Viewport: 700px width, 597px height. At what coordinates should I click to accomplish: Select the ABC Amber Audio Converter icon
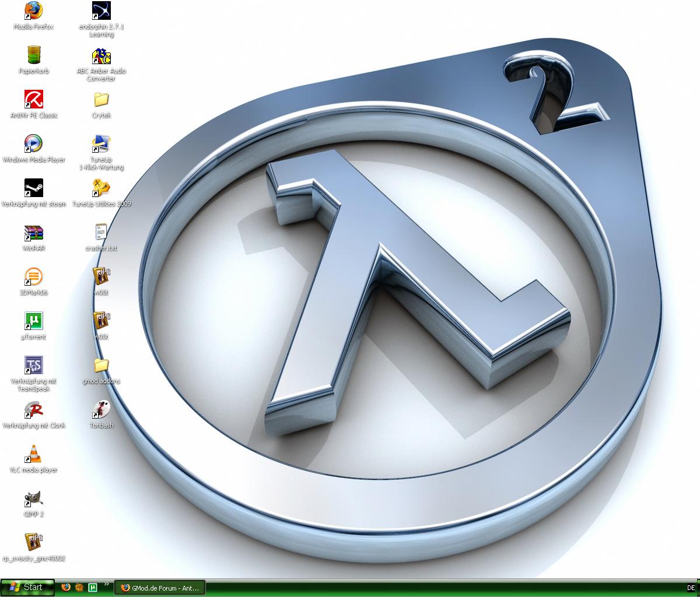click(101, 57)
